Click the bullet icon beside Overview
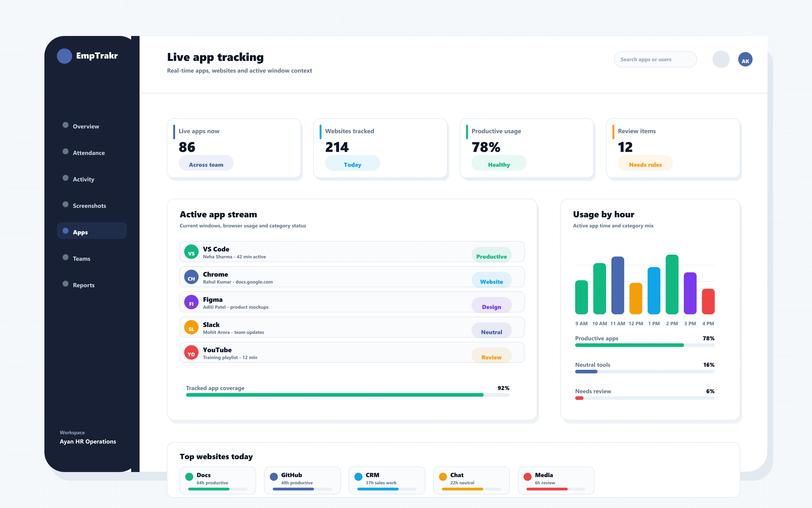 (65, 125)
